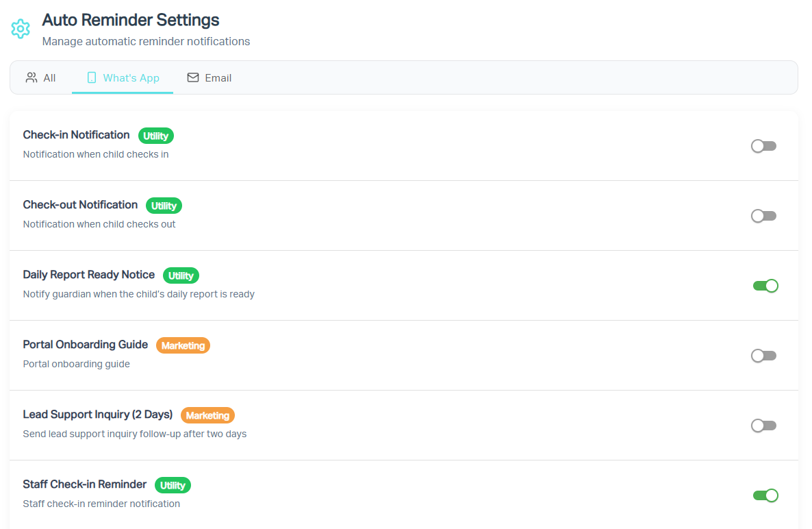The width and height of the screenshot is (812, 529).
Task: Enable the Check-in Notification toggle
Action: pyautogui.click(x=763, y=146)
